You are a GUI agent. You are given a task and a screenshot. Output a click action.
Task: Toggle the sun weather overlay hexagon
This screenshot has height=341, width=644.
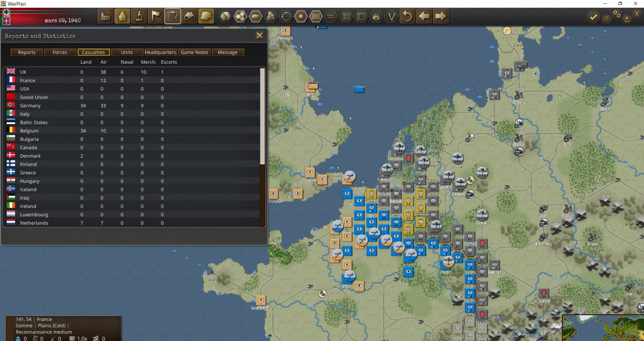pos(301,16)
